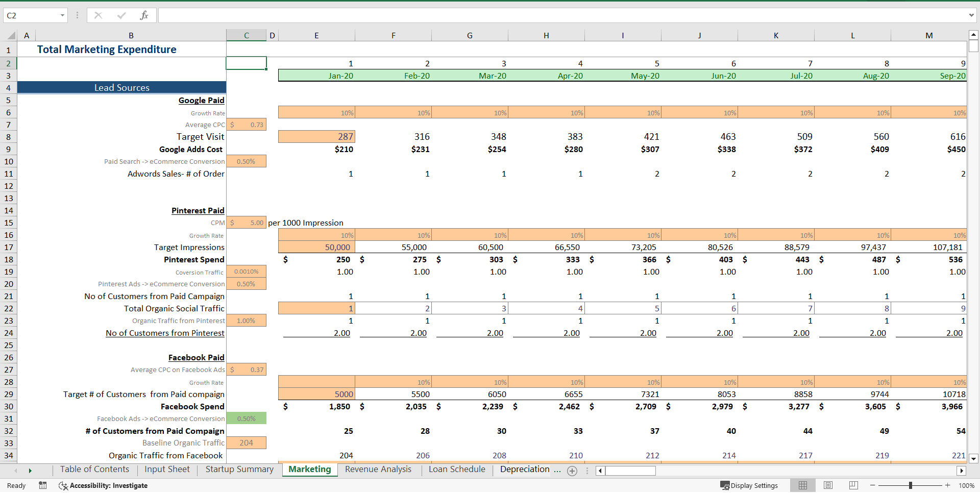
Task: Switch to Startup Summary sheet tab
Action: (239, 470)
